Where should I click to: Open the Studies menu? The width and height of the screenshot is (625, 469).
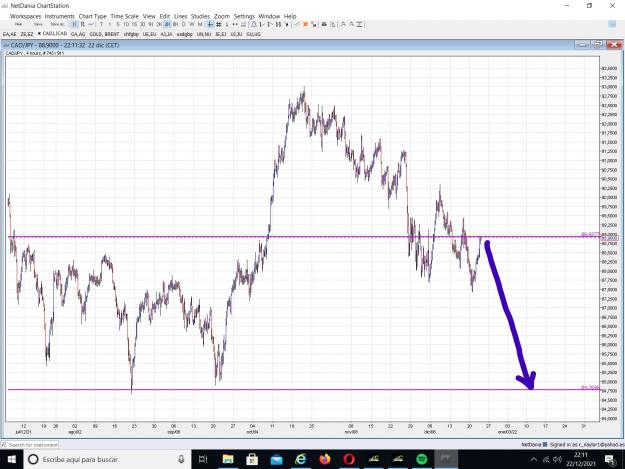coord(200,16)
